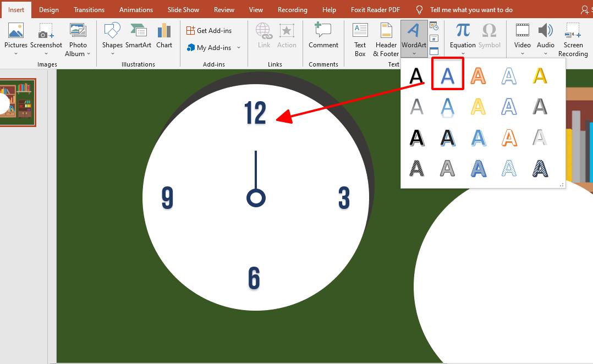
Task: Open the SmartArt gallery
Action: point(139,36)
